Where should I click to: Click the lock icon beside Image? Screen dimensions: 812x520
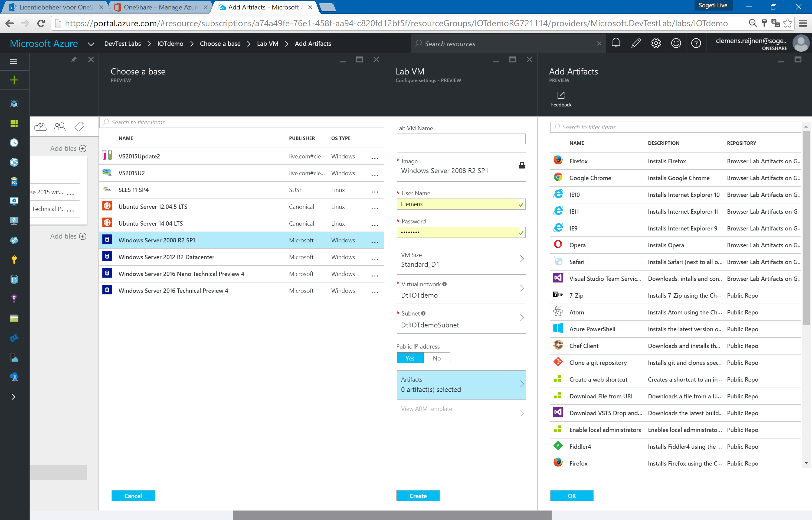tap(522, 165)
